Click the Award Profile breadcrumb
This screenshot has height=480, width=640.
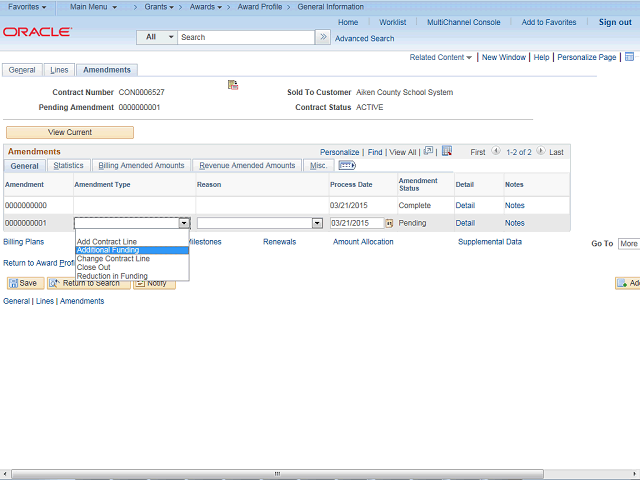[x=260, y=7]
